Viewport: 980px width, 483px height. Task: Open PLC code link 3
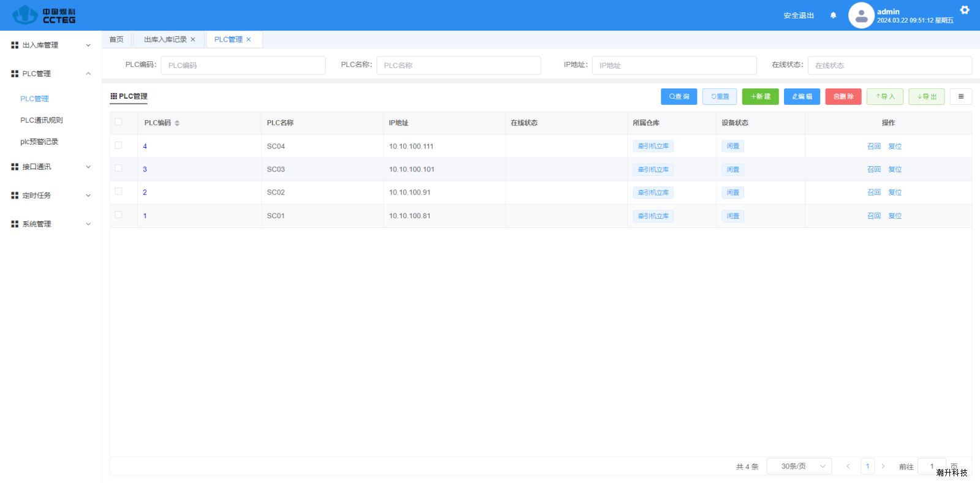pos(145,169)
